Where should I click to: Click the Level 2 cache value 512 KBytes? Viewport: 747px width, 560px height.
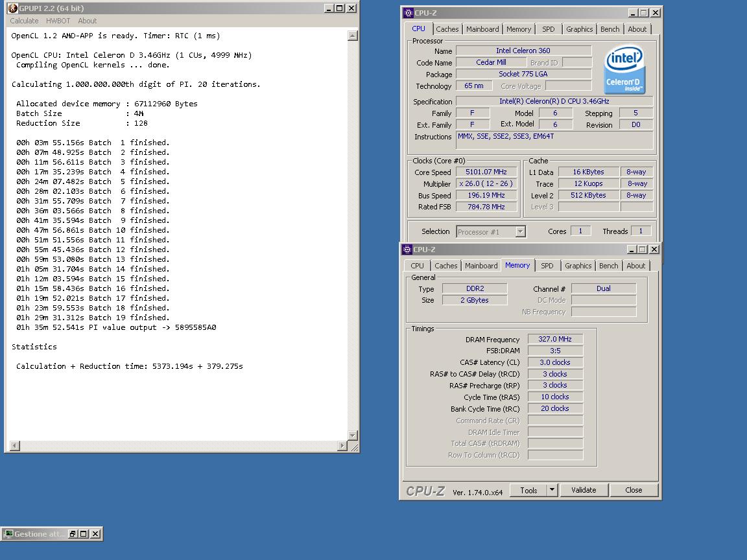pyautogui.click(x=588, y=195)
